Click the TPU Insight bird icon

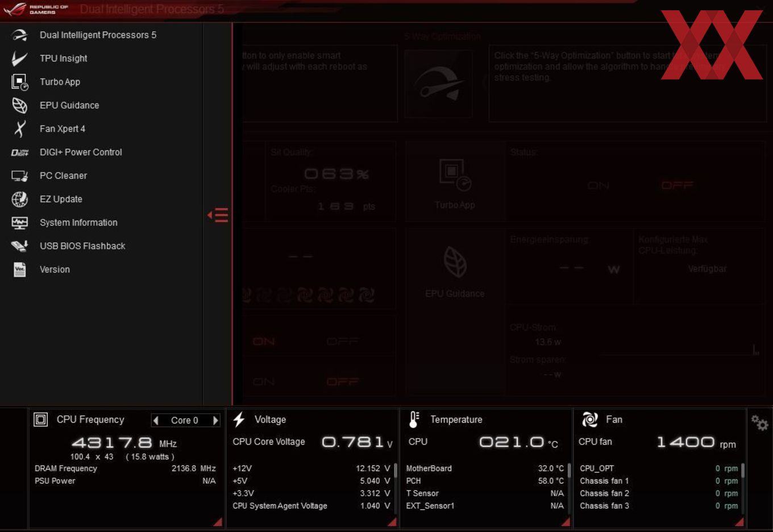[x=19, y=59]
